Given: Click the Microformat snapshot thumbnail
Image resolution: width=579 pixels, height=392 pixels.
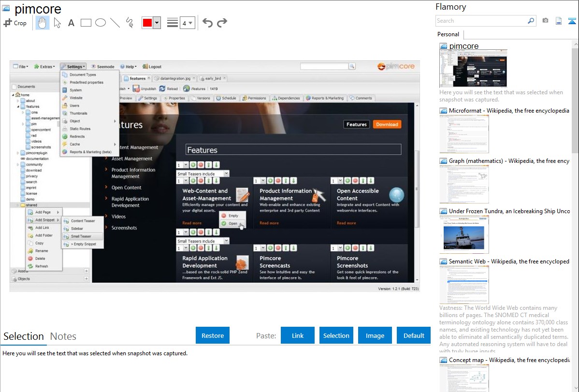Looking at the screenshot, I should click(x=464, y=134).
